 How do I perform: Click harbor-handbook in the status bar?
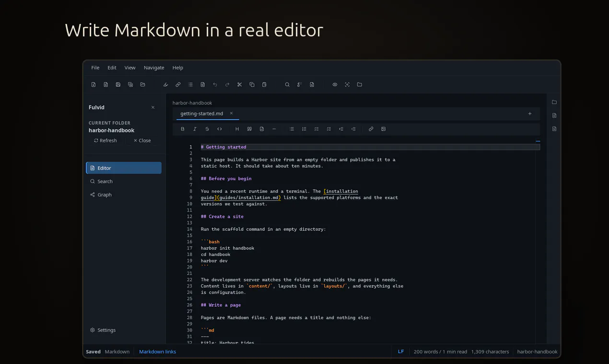537,352
